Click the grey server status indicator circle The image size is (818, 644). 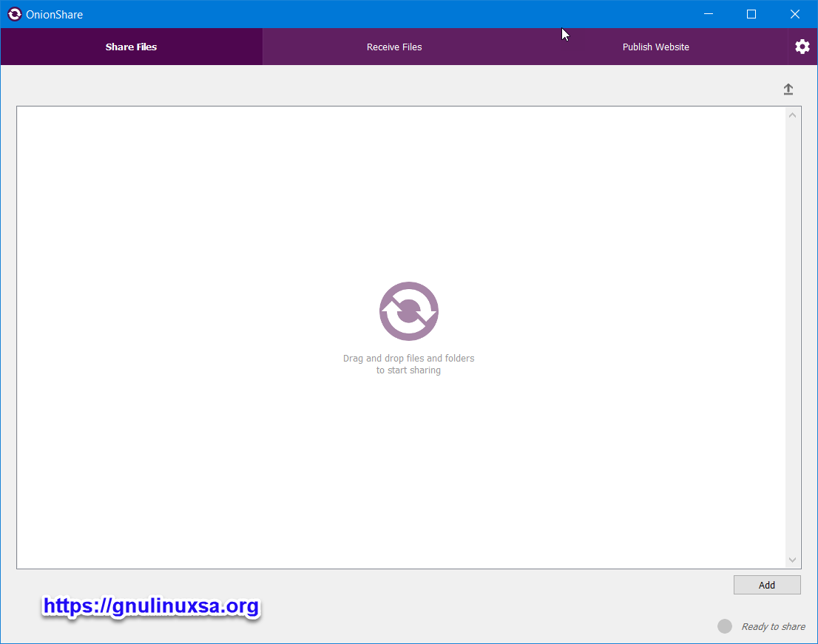click(x=725, y=626)
